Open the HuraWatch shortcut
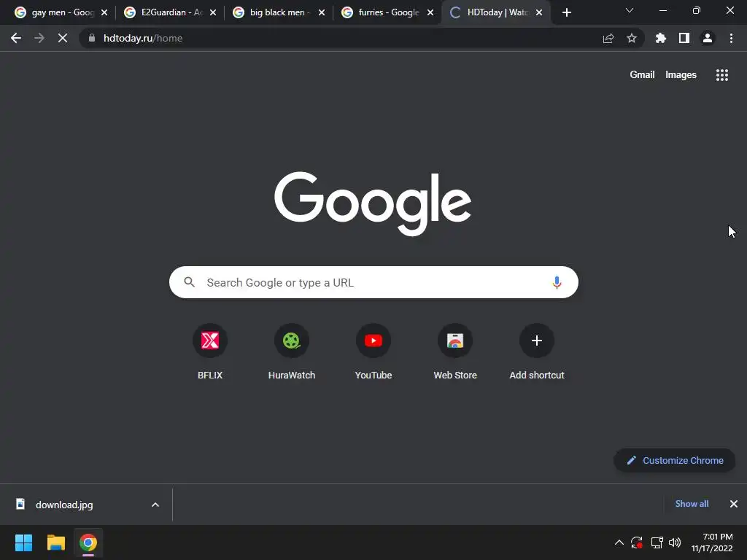 pyautogui.click(x=292, y=352)
